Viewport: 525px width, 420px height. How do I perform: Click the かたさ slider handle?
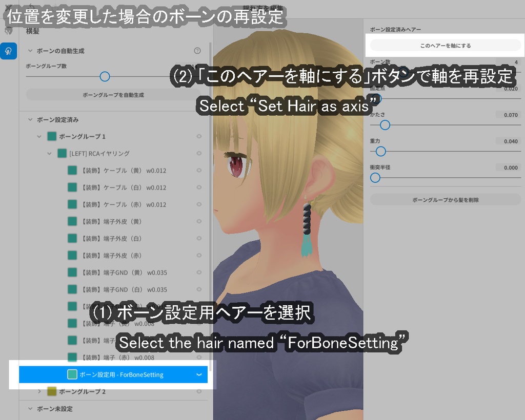pyautogui.click(x=385, y=124)
